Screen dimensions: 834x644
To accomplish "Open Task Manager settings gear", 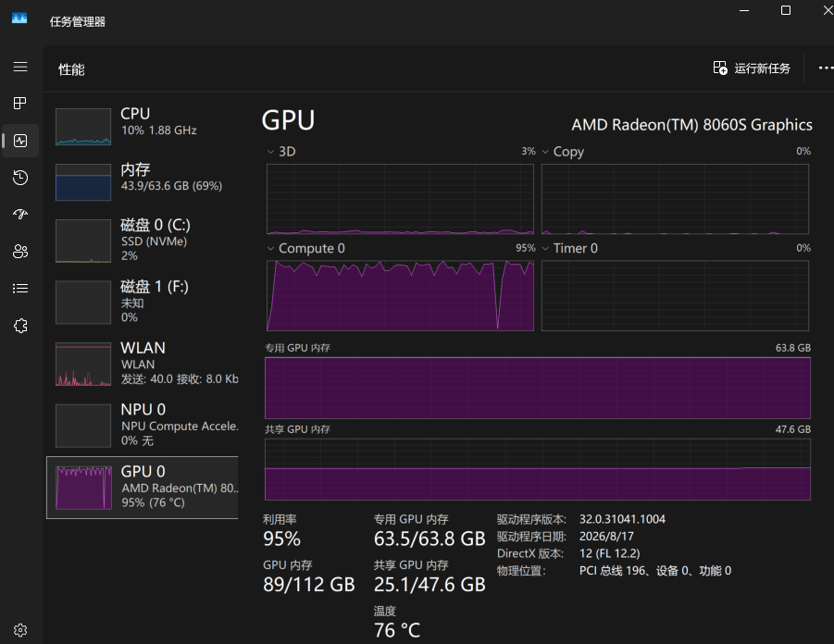I will (20, 630).
